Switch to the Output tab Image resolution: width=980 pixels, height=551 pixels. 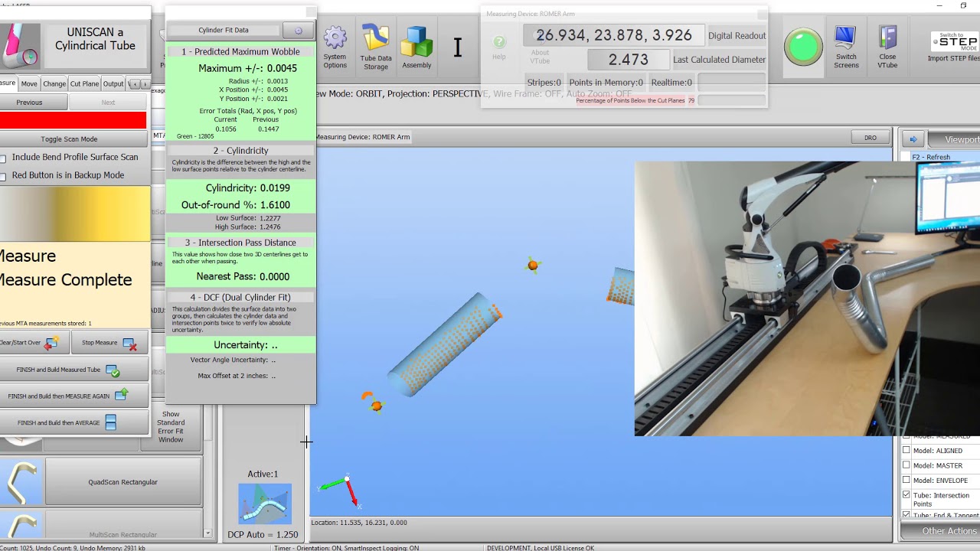(113, 83)
